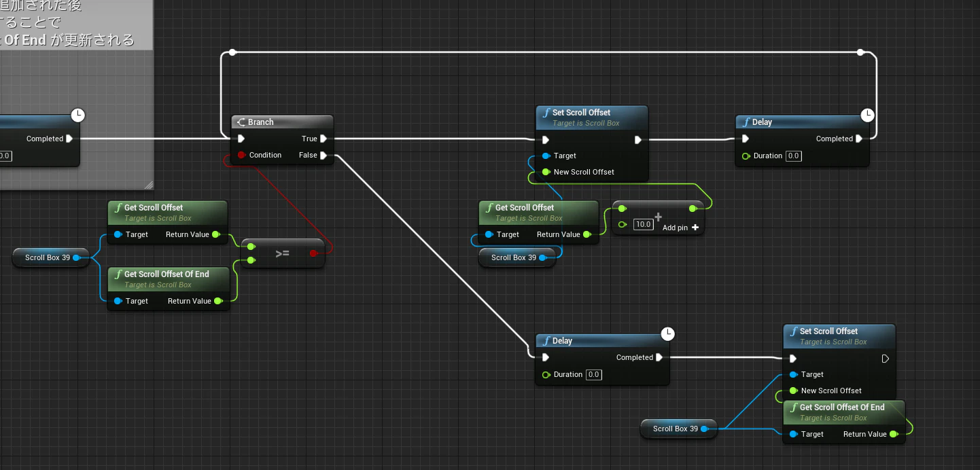
Task: Click Return Value pin of Get Scroll Offset feeding the add node
Action: tap(586, 234)
